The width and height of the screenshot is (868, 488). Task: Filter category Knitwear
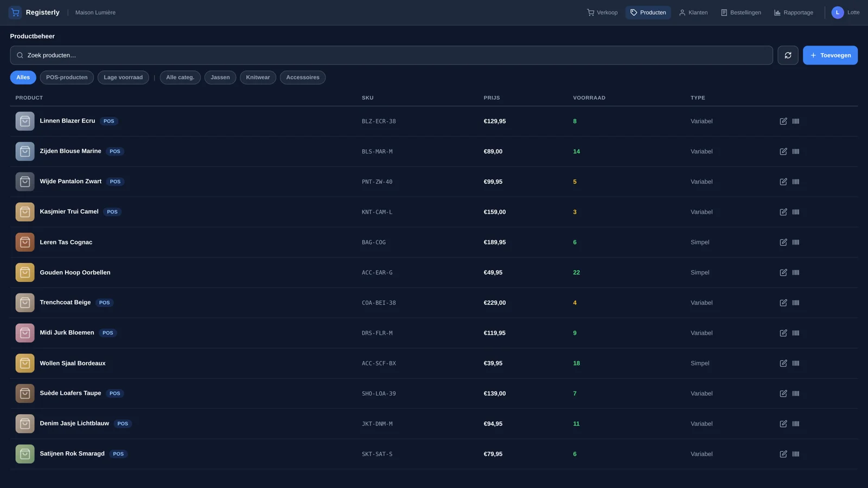(x=258, y=78)
